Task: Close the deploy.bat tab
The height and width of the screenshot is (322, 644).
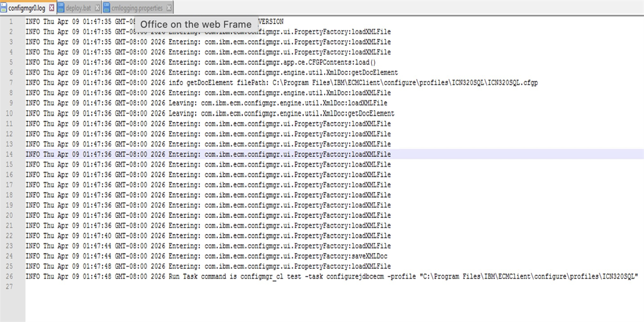Action: (97, 8)
